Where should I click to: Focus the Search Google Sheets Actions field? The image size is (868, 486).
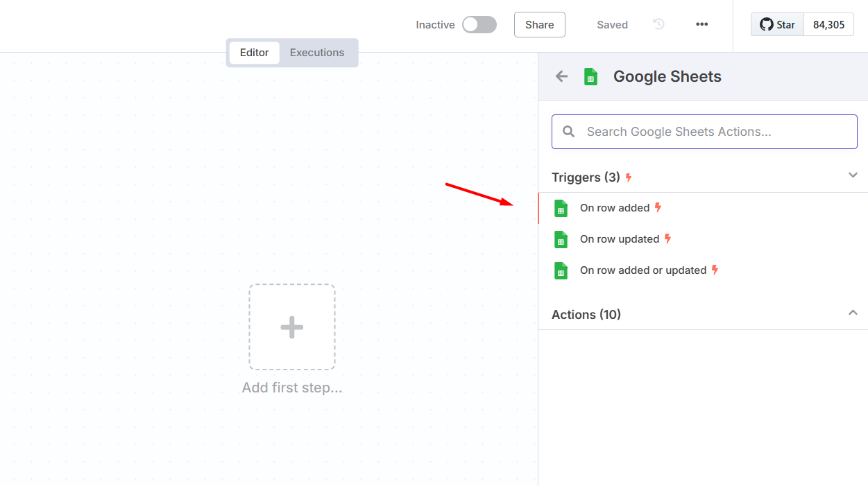coord(704,132)
